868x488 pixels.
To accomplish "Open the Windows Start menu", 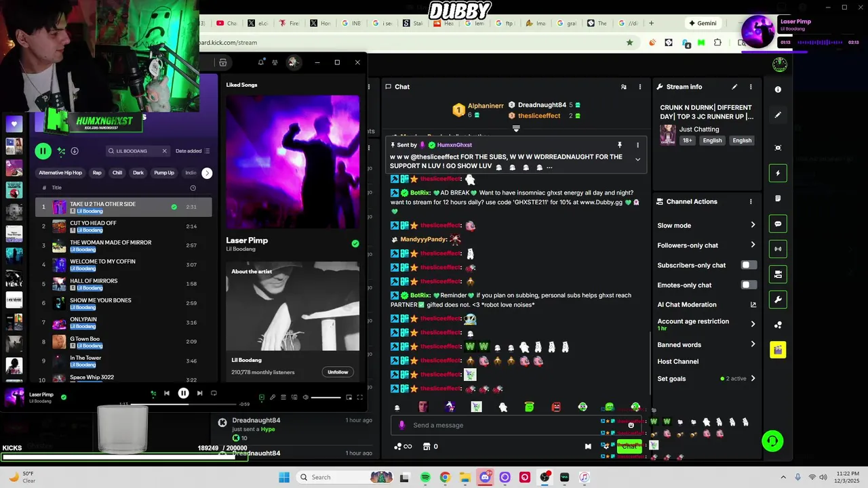I will click(x=284, y=477).
